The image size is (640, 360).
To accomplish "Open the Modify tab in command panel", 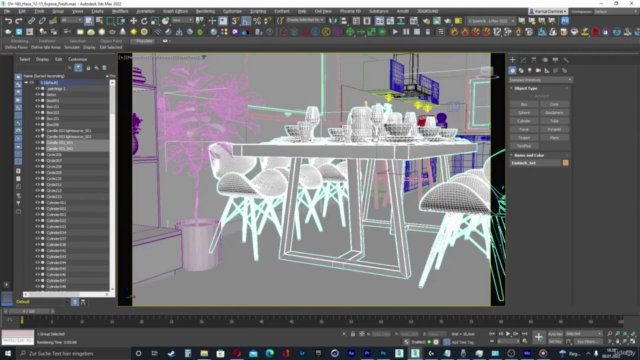I will tap(523, 60).
